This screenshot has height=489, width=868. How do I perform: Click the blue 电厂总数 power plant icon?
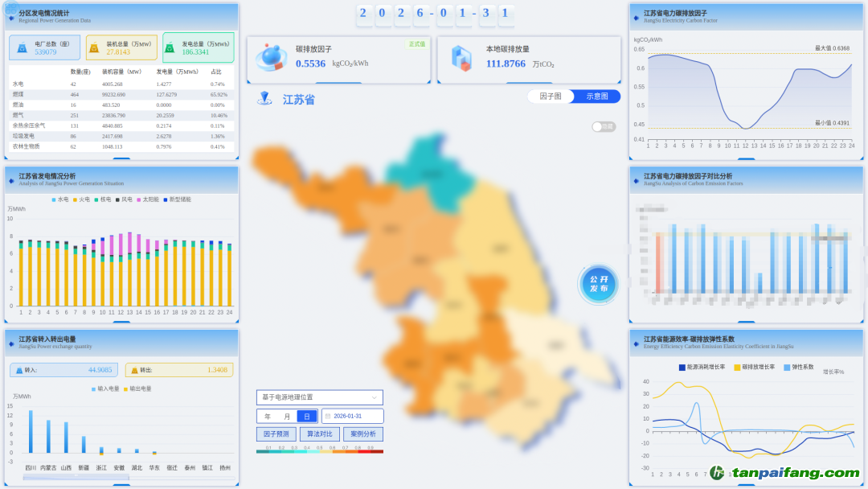pyautogui.click(x=21, y=47)
